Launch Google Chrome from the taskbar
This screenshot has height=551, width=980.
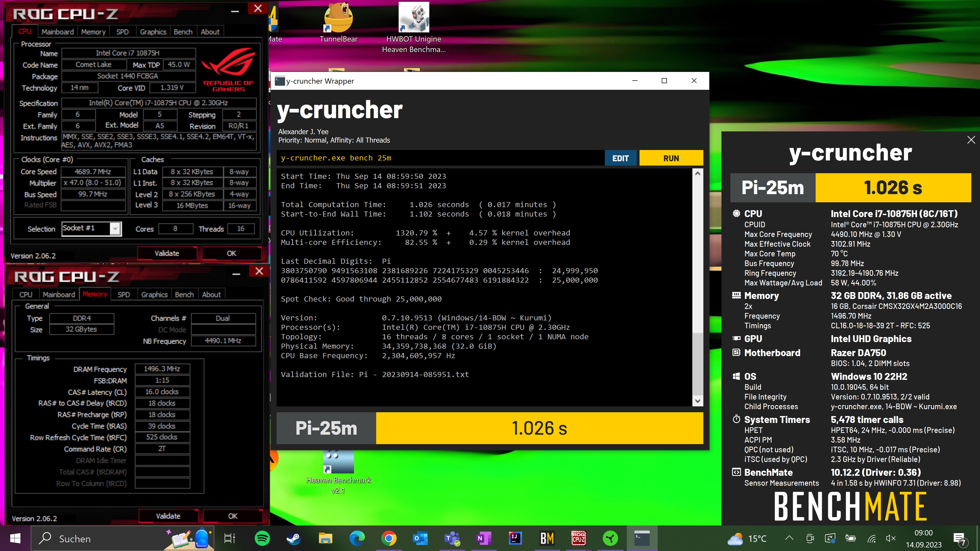click(x=388, y=539)
